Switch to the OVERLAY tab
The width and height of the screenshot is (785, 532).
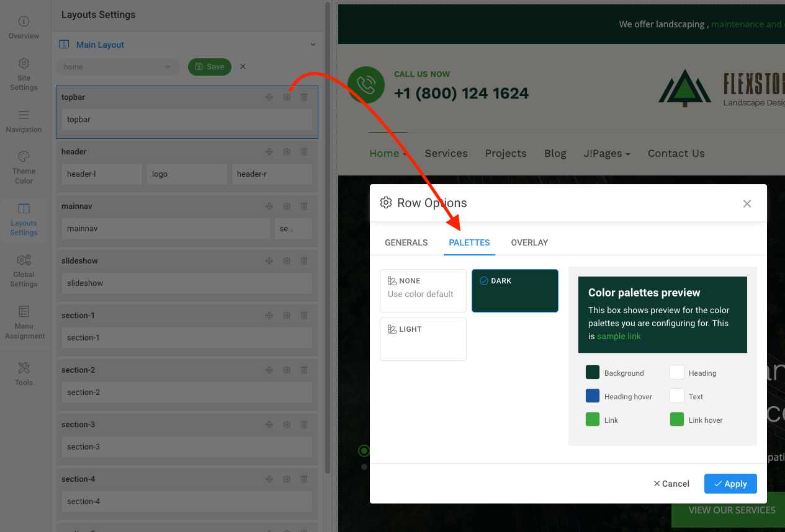click(x=529, y=242)
